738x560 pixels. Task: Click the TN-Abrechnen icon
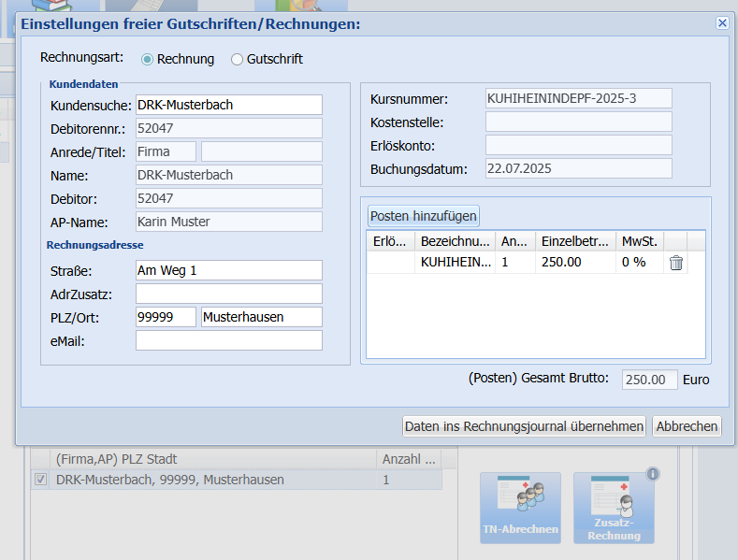tap(520, 508)
